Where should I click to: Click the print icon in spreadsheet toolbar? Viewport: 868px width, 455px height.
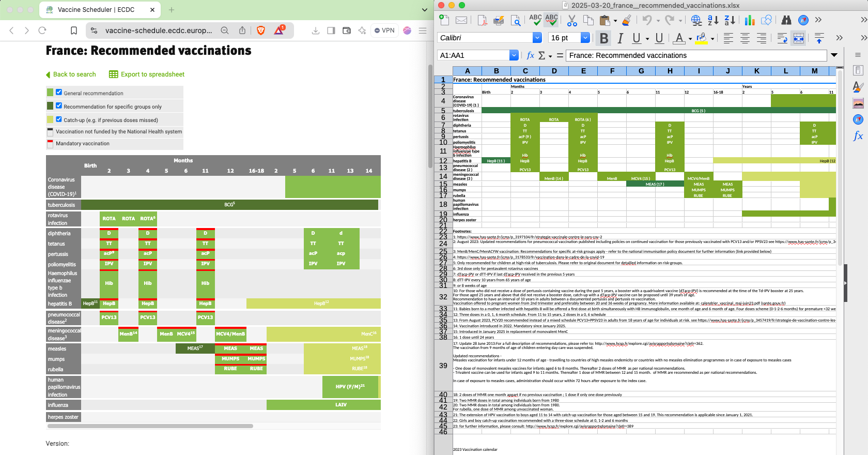(499, 20)
